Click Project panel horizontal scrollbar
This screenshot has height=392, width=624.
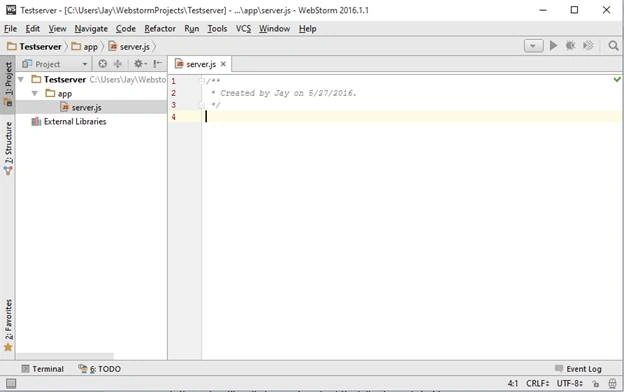[x=65, y=356]
